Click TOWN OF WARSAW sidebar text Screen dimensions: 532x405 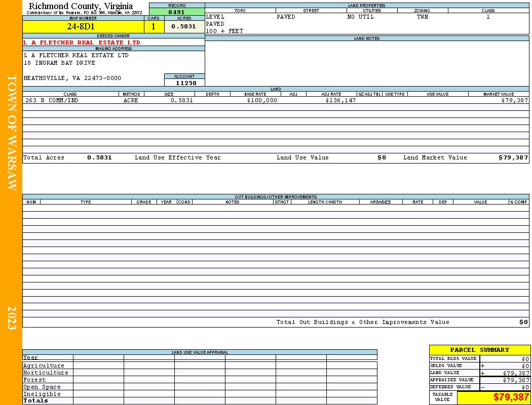(12, 133)
